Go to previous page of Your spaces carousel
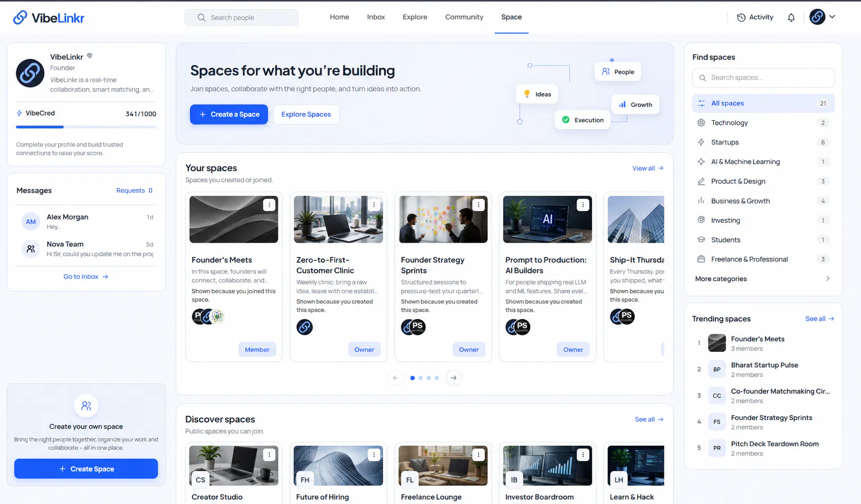 (x=396, y=378)
